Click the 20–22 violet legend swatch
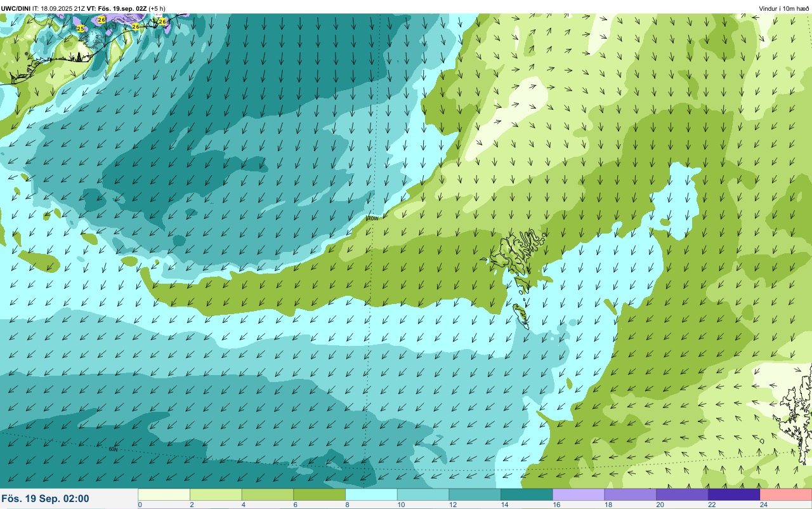This screenshot has width=812, height=509. pos(683,494)
